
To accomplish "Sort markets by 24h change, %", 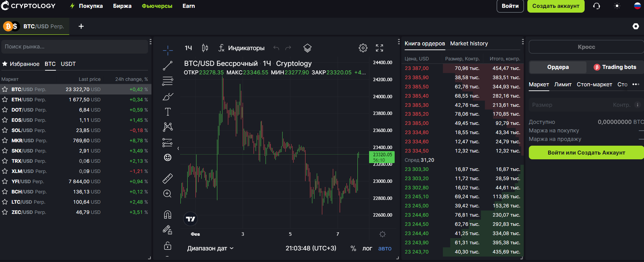I will coord(131,79).
